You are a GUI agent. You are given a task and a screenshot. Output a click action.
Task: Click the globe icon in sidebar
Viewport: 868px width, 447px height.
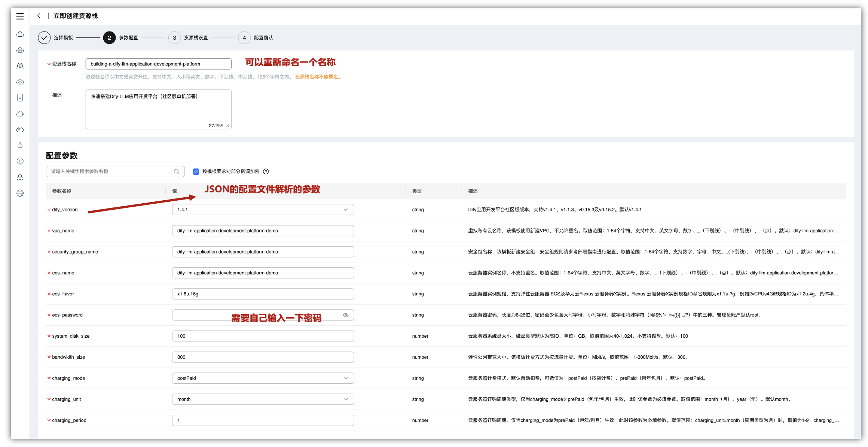click(20, 193)
